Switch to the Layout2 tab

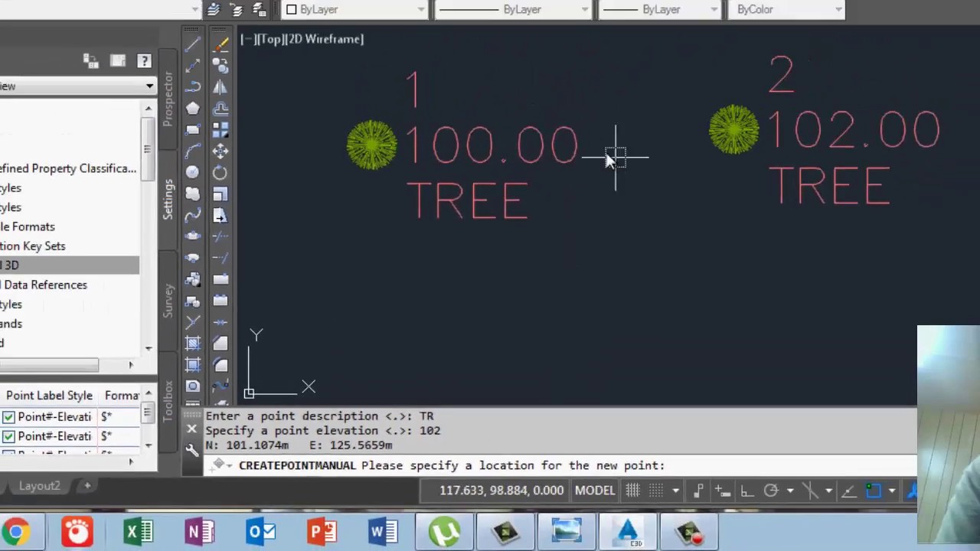[x=39, y=486]
